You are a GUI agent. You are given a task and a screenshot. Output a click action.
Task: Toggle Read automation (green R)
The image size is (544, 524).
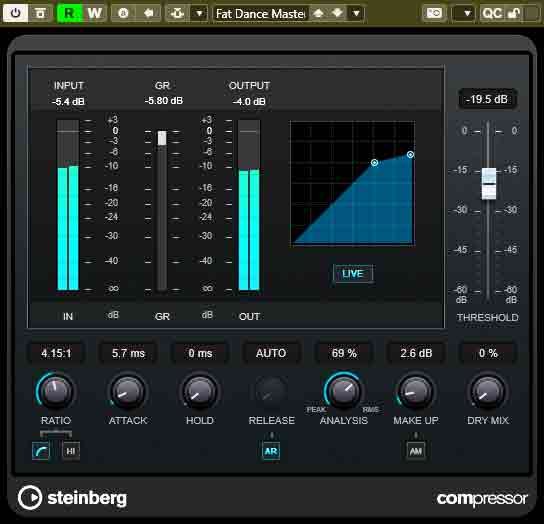(69, 13)
